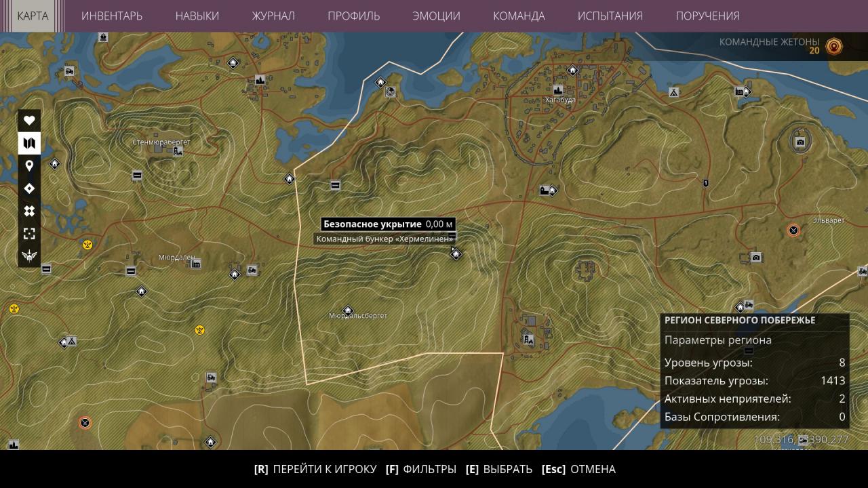This screenshot has width=868, height=488.
Task: Choose the location pin icon in sidebar
Action: tap(29, 166)
